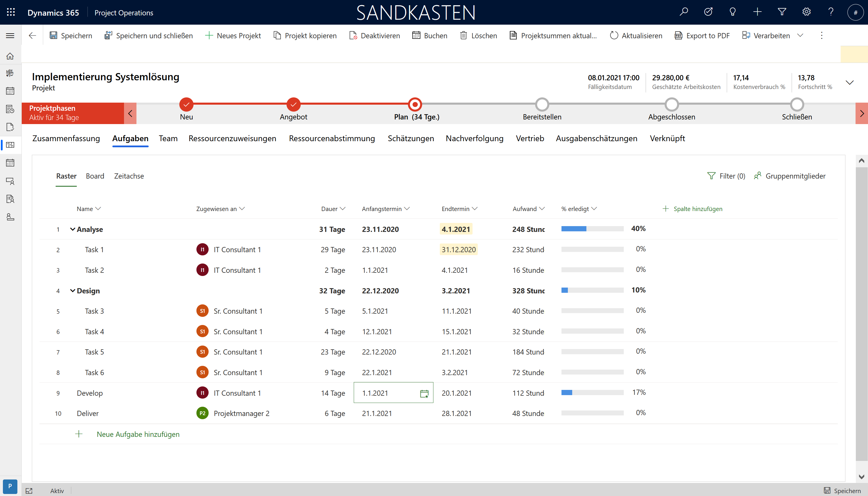Expand the Verarbeiten dropdown arrow
868x496 pixels.
[800, 35]
